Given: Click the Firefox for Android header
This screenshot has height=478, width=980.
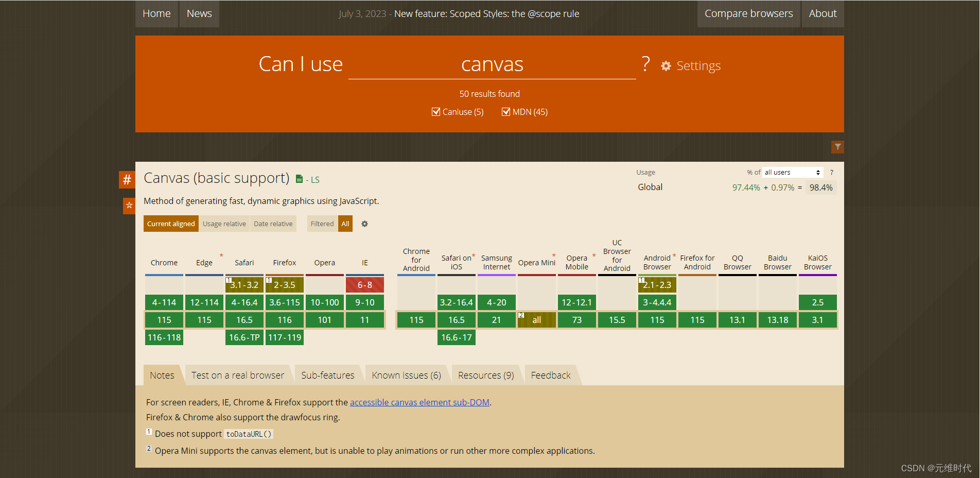Looking at the screenshot, I should pos(697,262).
